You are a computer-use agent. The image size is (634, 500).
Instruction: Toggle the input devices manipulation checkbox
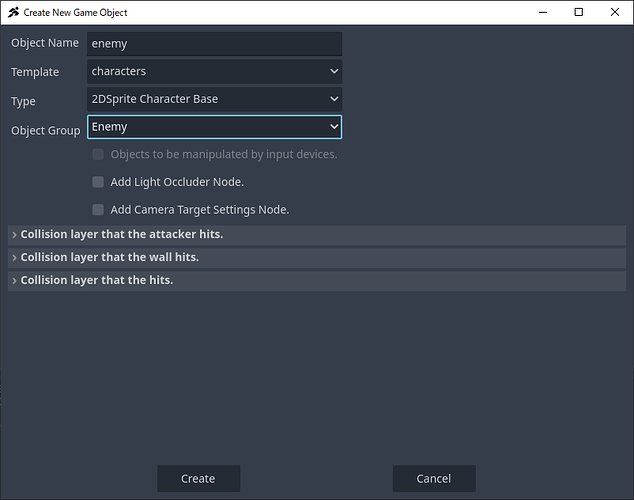(x=98, y=155)
